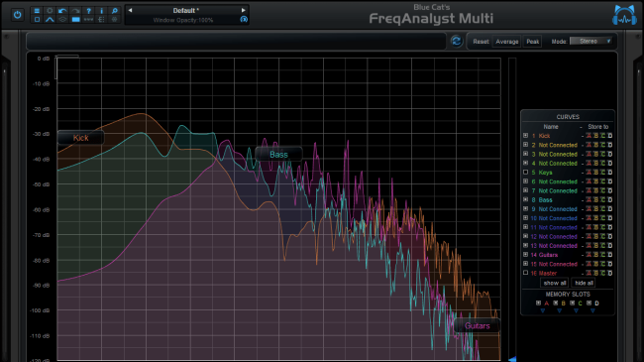Click the redo arrow icon

pos(75,11)
